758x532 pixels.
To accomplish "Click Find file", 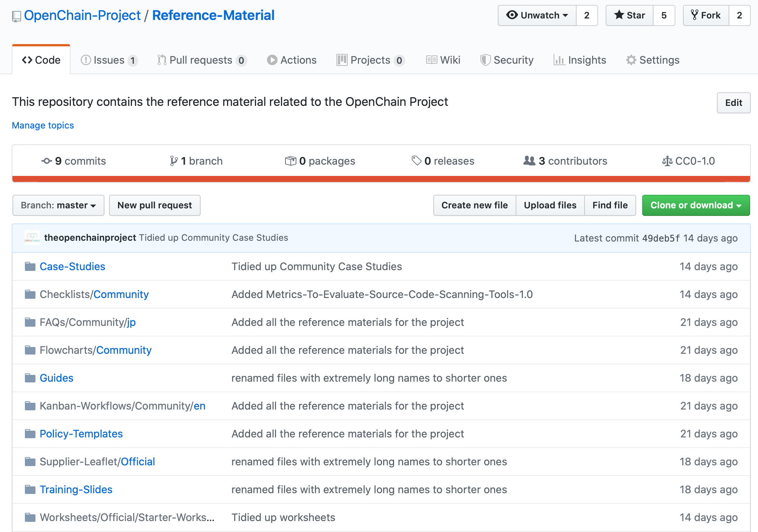I will pos(610,205).
